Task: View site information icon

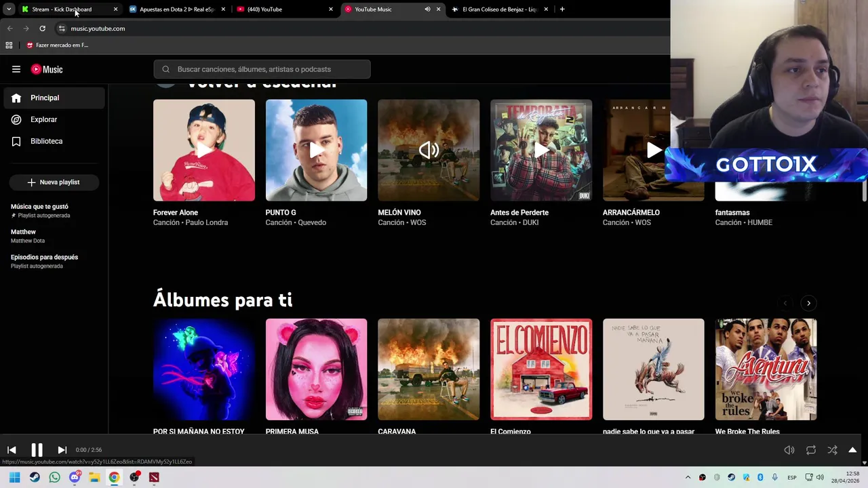Action: (x=62, y=28)
